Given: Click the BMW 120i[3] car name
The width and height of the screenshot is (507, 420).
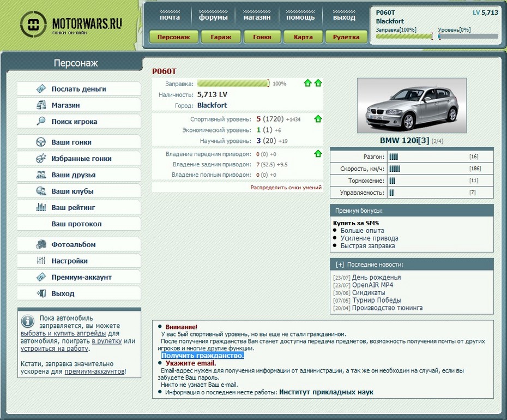Looking at the screenshot, I should 405,140.
